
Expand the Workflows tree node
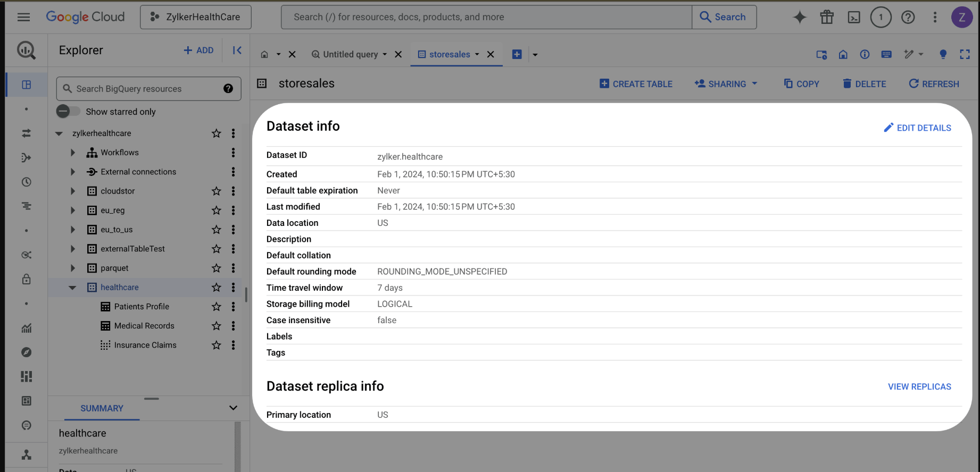pyautogui.click(x=73, y=153)
